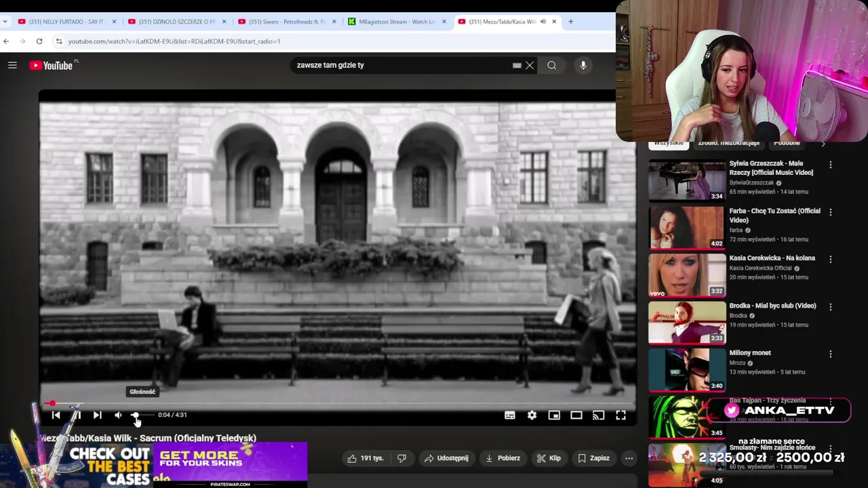Image resolution: width=868 pixels, height=488 pixels.
Task: Click the volume slider handle
Action: tap(135, 415)
